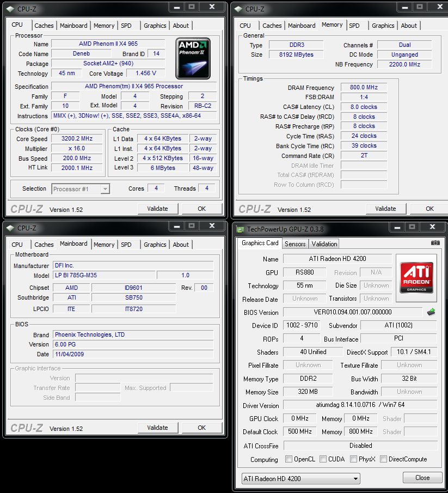Screen dimensions: 448x493
Task: Click the AMD Phenom II processor logo
Action: (x=193, y=58)
